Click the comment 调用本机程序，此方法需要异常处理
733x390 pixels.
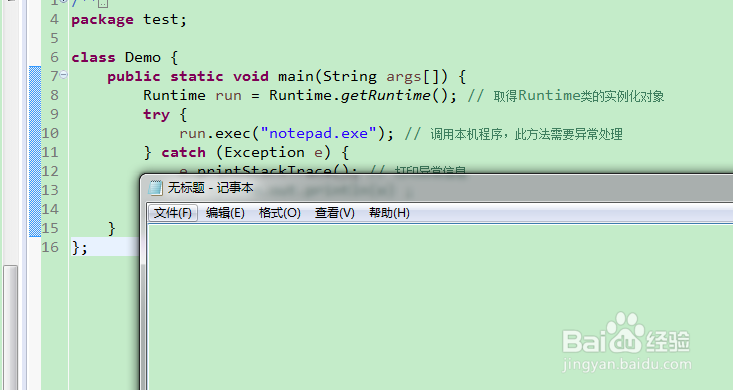526,134
